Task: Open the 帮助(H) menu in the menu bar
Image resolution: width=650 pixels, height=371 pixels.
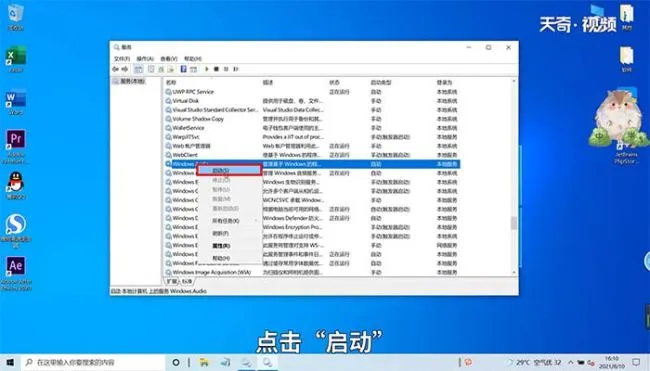Action: tap(192, 58)
